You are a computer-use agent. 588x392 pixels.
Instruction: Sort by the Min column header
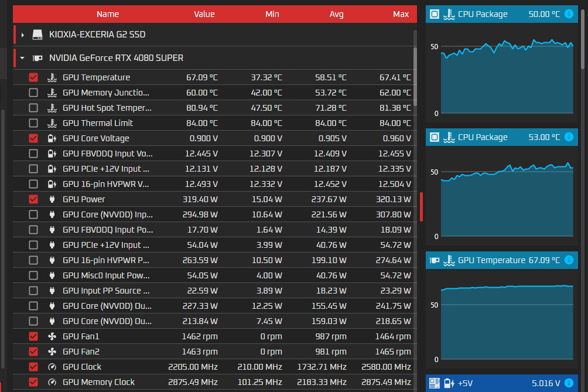click(272, 14)
